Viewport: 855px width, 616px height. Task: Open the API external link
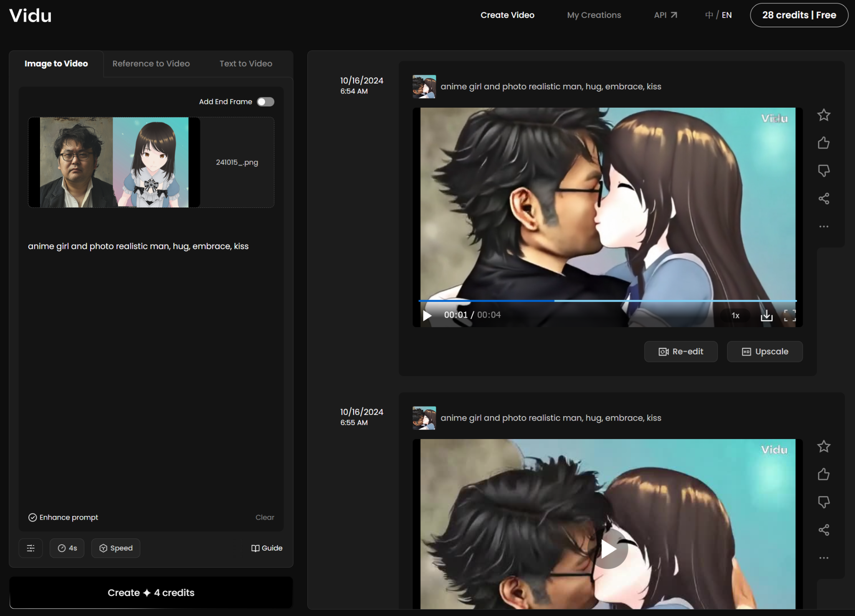(x=665, y=15)
